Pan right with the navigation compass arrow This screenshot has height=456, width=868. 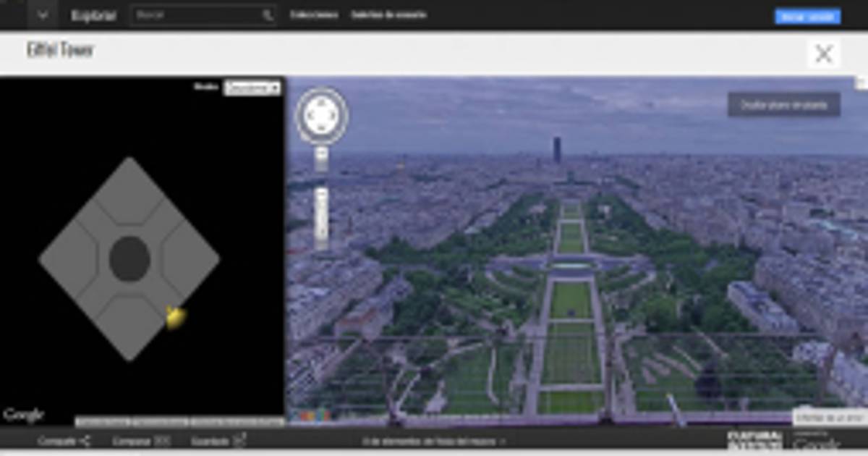[334, 115]
